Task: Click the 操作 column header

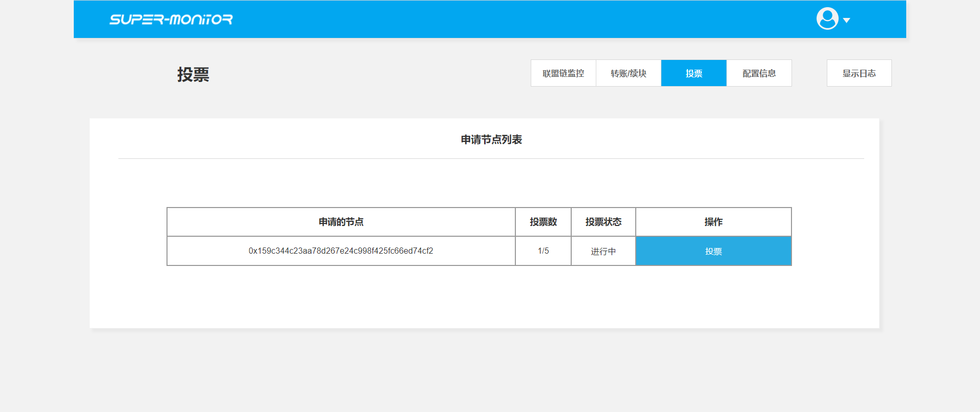Action: pyautogui.click(x=713, y=222)
